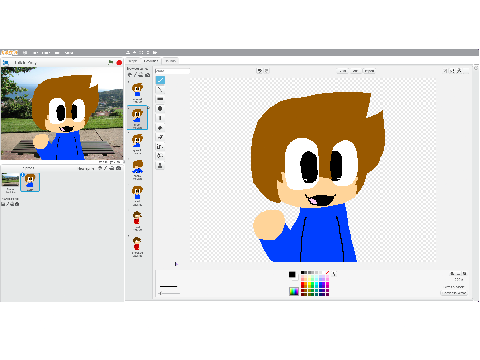Click the red stop button
Screen dimensions: 480x360
[x=119, y=62]
